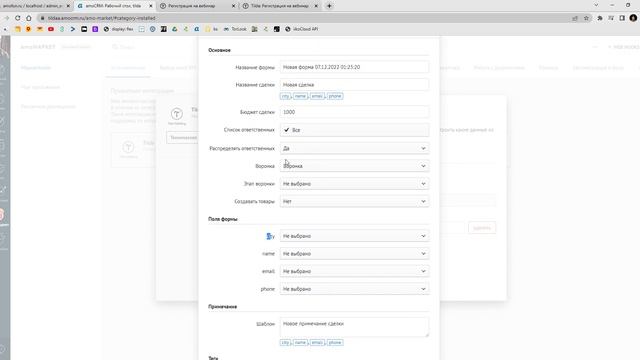The height and width of the screenshot is (360, 640).
Task: Open the email field mapping dropdown
Action: point(354,271)
